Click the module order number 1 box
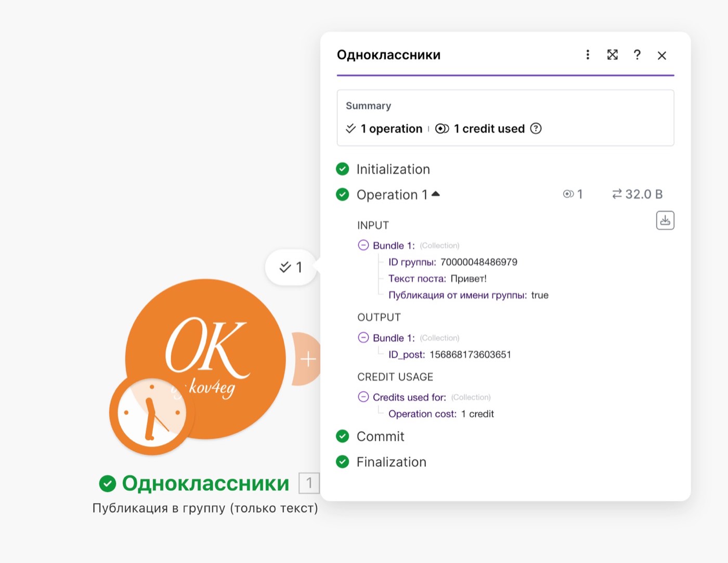Screen dimensions: 728x563 pyautogui.click(x=309, y=483)
